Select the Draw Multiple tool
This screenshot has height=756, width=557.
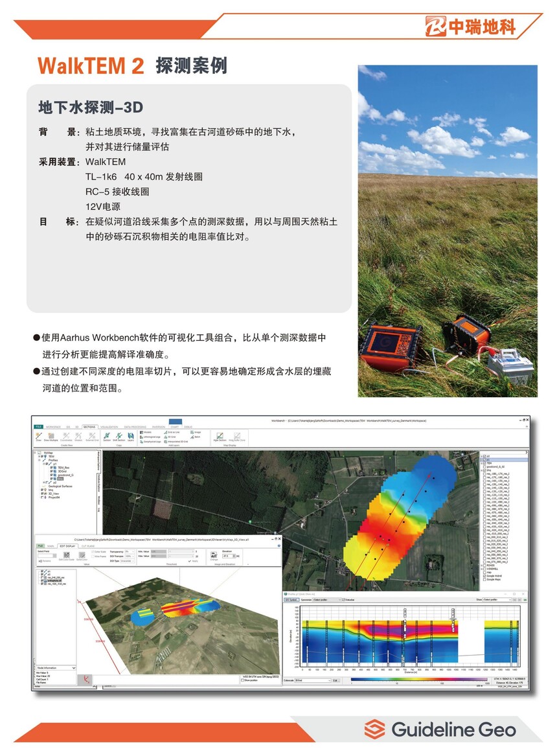(51, 437)
